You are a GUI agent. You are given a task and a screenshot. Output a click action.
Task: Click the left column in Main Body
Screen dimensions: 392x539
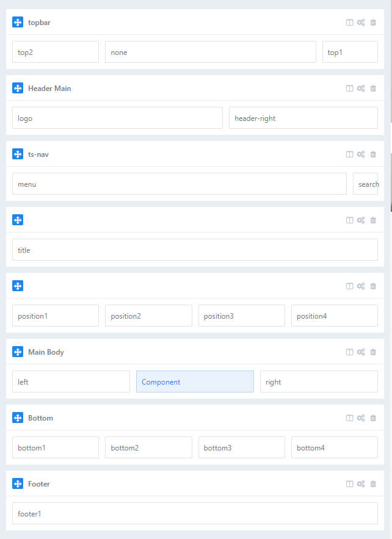(x=71, y=382)
